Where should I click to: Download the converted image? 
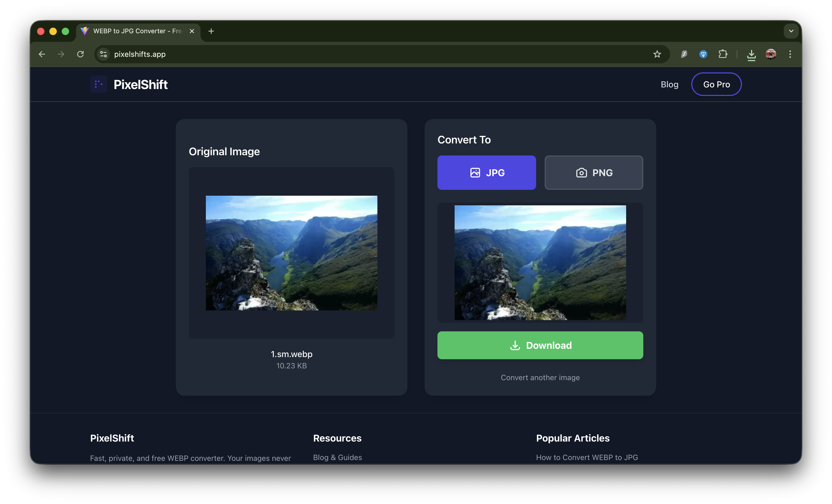540,345
